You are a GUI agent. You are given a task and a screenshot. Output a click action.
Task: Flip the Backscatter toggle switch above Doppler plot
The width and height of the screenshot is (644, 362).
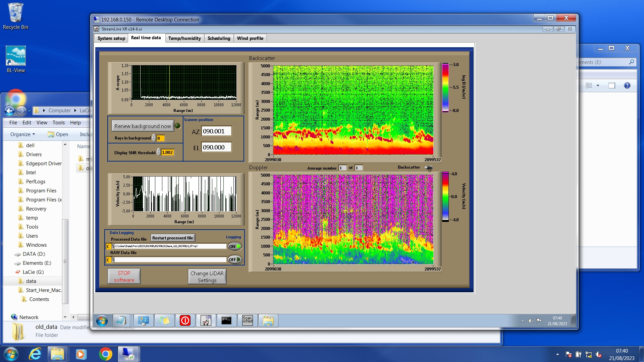coord(429,168)
